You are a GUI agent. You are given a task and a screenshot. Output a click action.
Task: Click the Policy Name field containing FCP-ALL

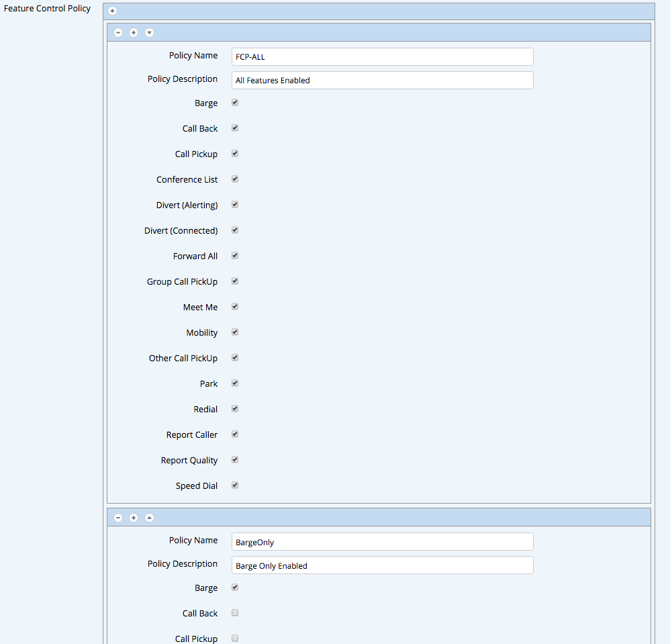coord(382,57)
